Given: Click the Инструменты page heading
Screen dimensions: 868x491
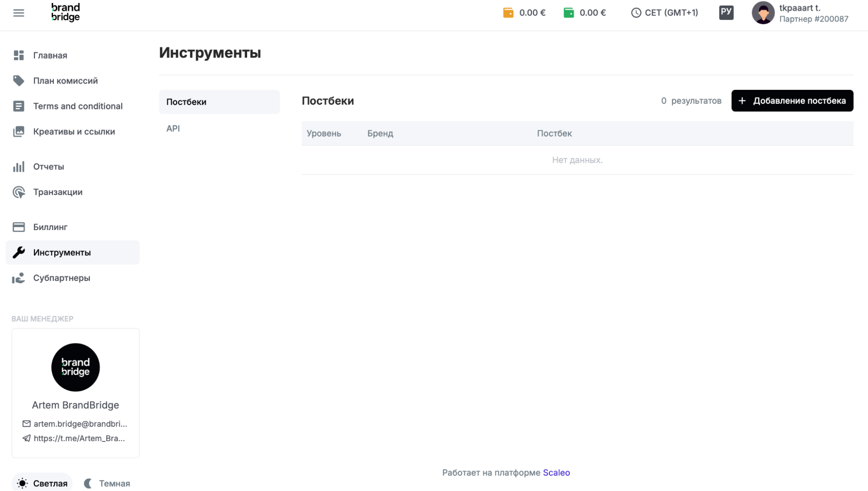Looking at the screenshot, I should [x=210, y=53].
